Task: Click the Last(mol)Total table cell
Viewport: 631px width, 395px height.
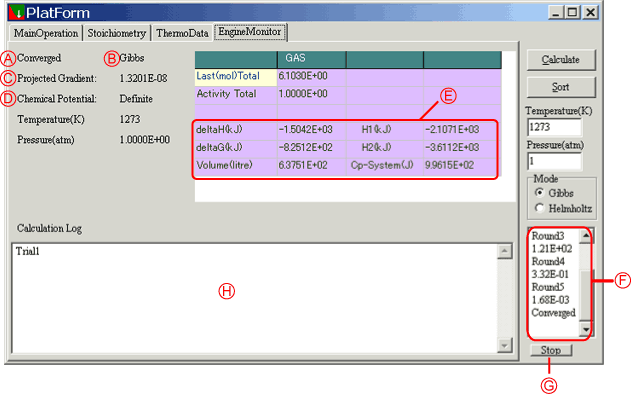Action: 236,76
